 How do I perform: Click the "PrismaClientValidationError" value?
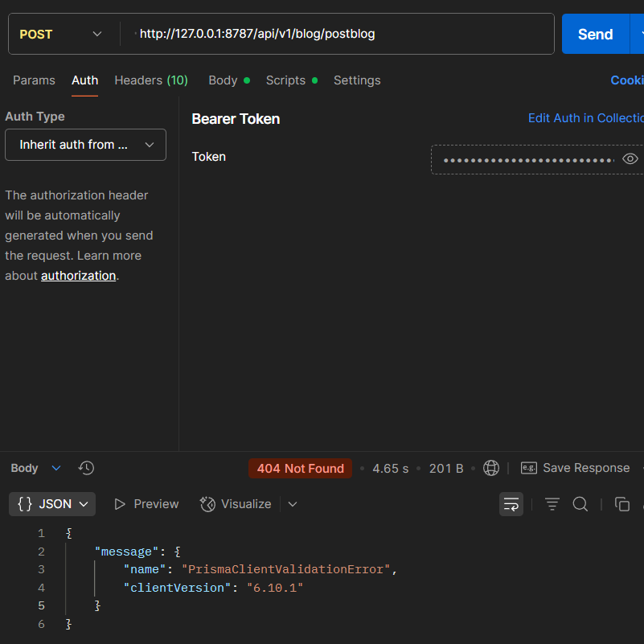pos(286,570)
